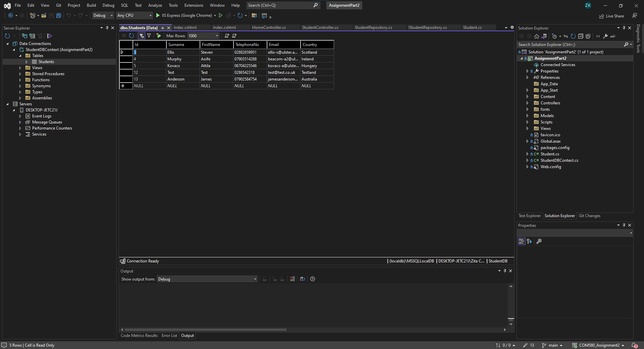Click the Search Solution Explorer field
This screenshot has width=644, height=349.
pyautogui.click(x=570, y=45)
